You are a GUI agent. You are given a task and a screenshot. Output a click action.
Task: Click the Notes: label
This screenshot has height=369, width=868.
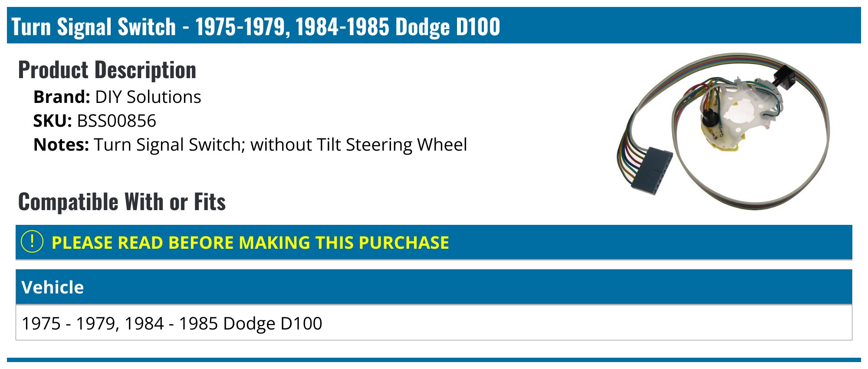click(x=61, y=145)
